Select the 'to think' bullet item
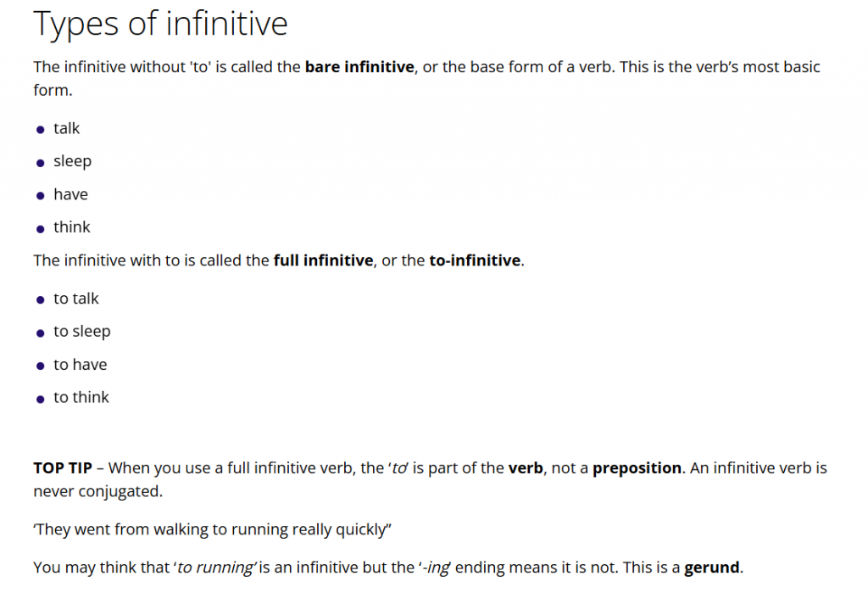The image size is (868, 593). tap(81, 397)
